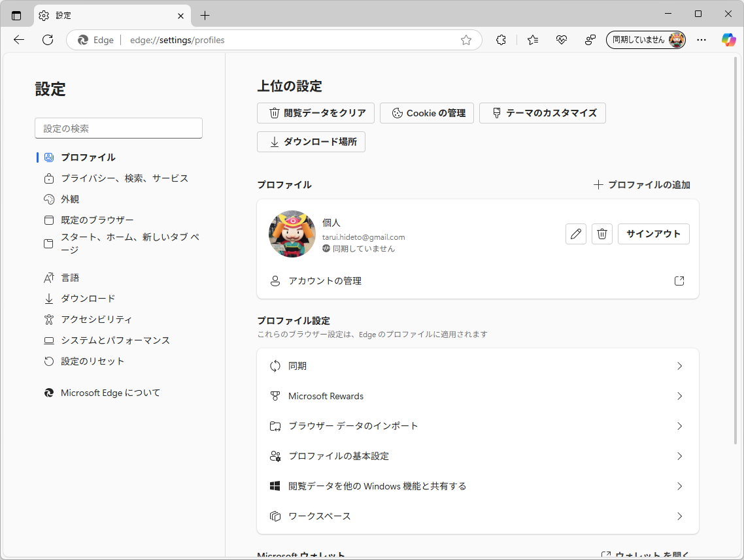Click the 同期していません profile avatar in toolbar
744x560 pixels.
click(646, 40)
